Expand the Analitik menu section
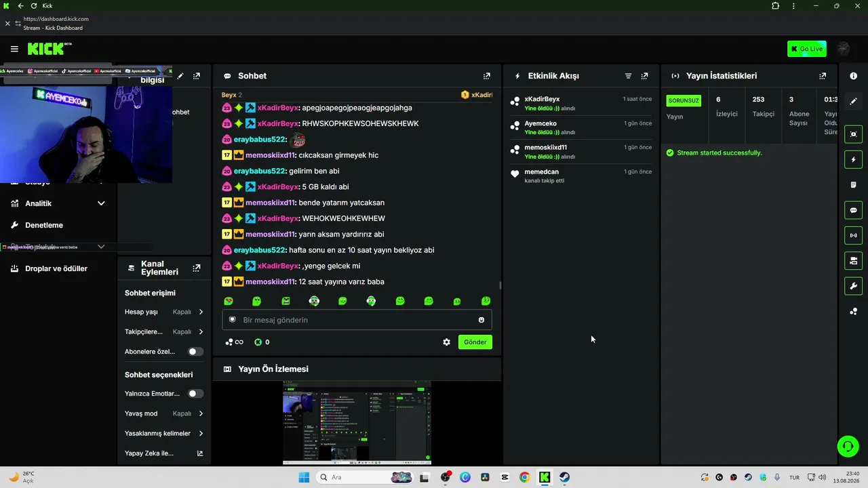 pyautogui.click(x=57, y=203)
